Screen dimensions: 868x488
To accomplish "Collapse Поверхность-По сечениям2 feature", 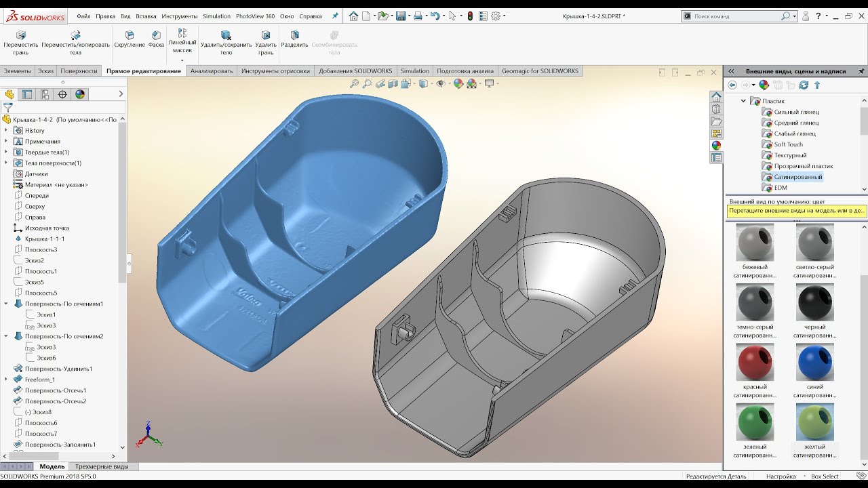I will (6, 336).
